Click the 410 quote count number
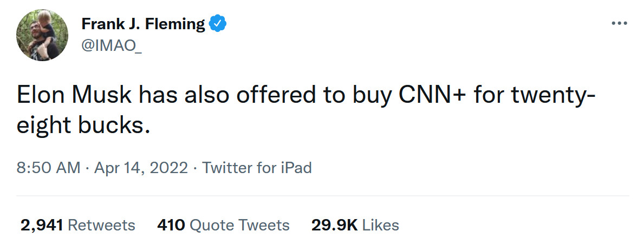644x251 pixels. click(x=171, y=224)
